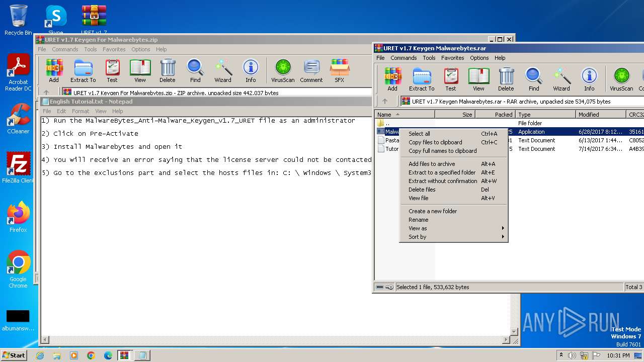
Task: Click Add in the Malwarebytes.zip window toolbar
Action: tap(54, 70)
